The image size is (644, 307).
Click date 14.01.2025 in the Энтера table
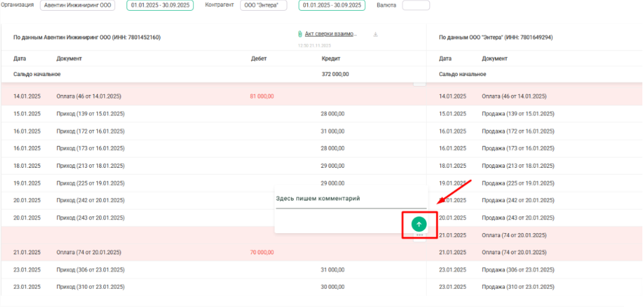tap(453, 97)
